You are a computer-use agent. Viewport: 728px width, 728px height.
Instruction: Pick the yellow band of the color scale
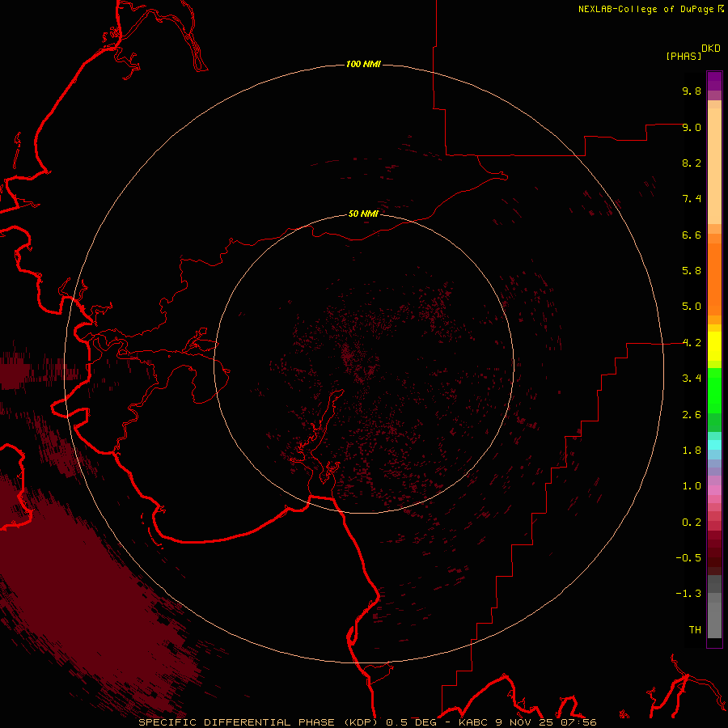click(714, 346)
